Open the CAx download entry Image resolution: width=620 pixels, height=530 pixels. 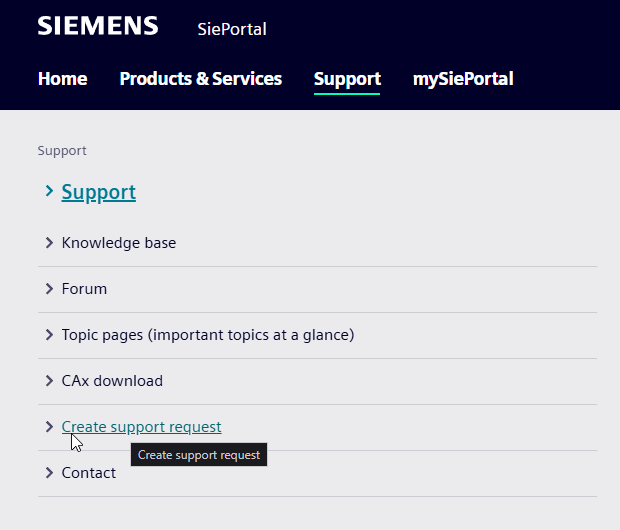[112, 381]
